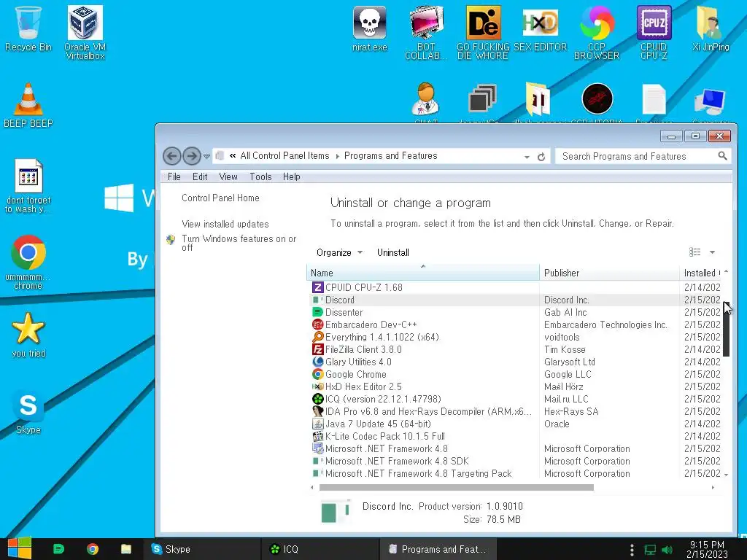Select Glary Utilities 4.0 row
747x560 pixels.
514,362
